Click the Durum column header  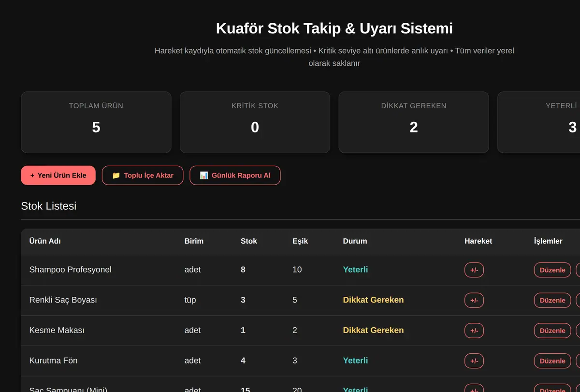(355, 241)
